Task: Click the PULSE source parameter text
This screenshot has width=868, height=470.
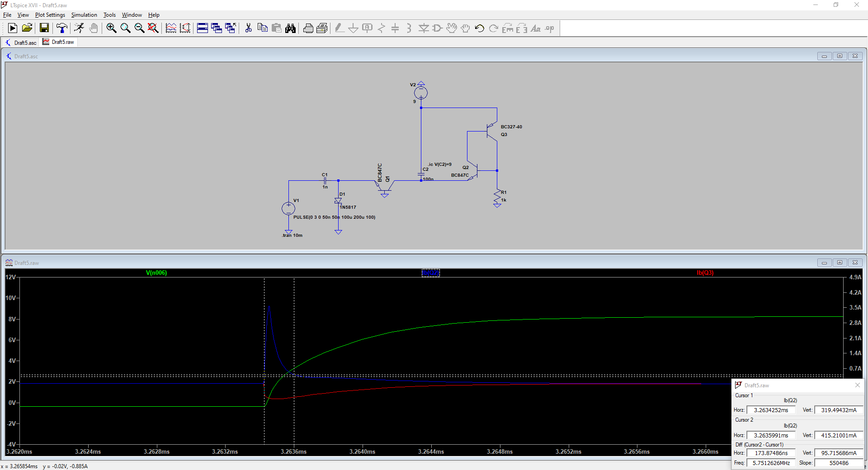Action: pyautogui.click(x=334, y=217)
